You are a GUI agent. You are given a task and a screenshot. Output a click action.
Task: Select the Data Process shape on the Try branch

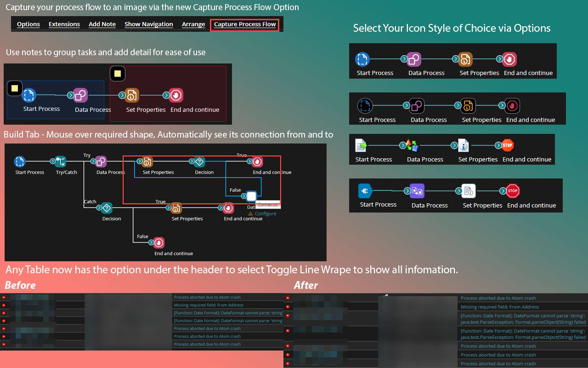point(101,161)
